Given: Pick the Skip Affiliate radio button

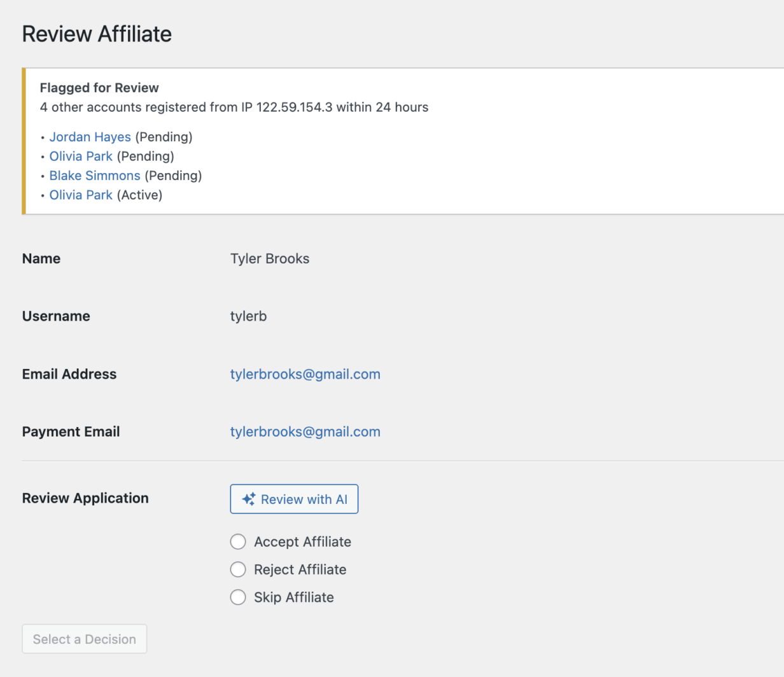Looking at the screenshot, I should 238,597.
